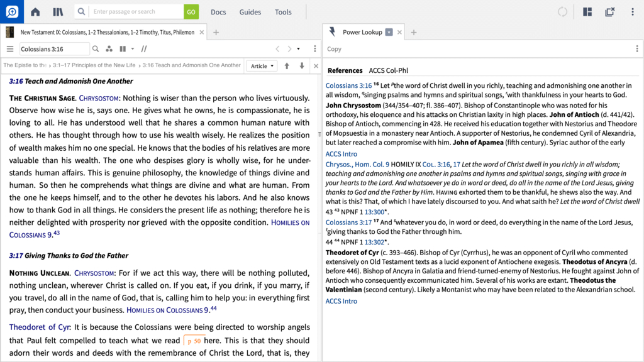The image size is (644, 362).
Task: Close the Power Lookup tab
Action: click(x=399, y=33)
